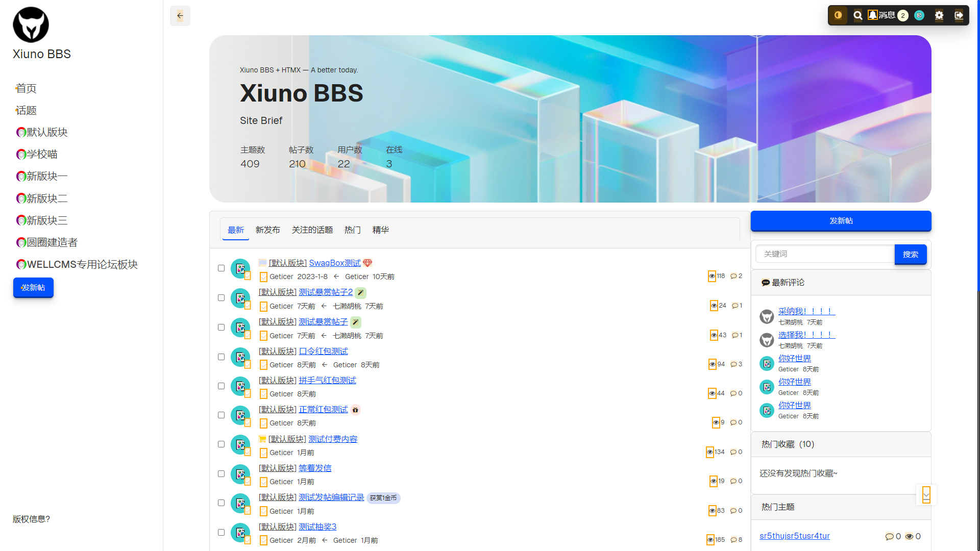Click the 获赏1金币 badge

383,498
